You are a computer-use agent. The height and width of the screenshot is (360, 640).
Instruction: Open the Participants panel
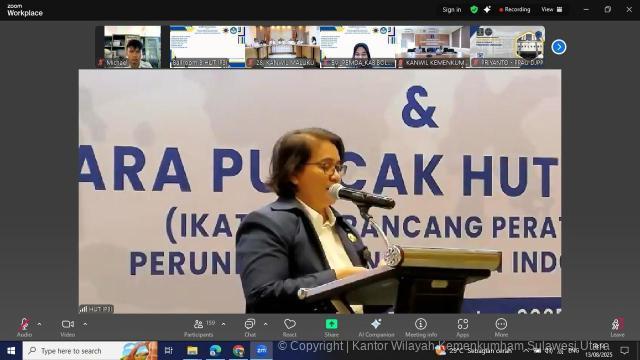[x=199, y=328]
